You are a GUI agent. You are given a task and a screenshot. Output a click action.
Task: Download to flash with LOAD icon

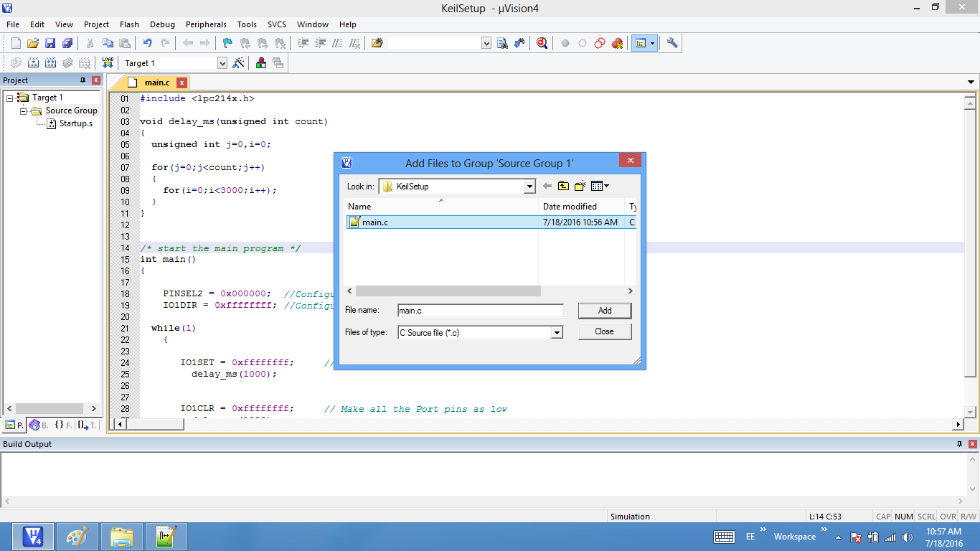coord(108,63)
